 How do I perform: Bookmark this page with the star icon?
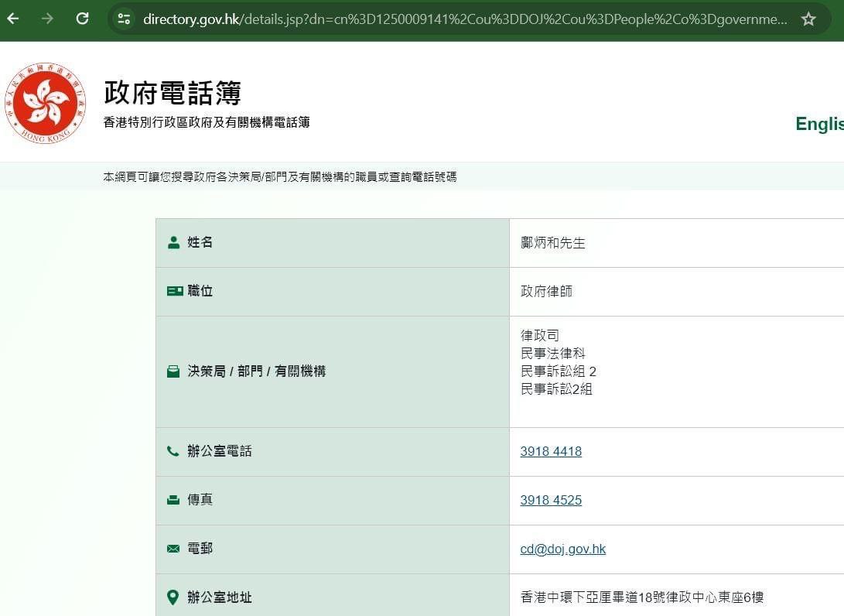(808, 19)
